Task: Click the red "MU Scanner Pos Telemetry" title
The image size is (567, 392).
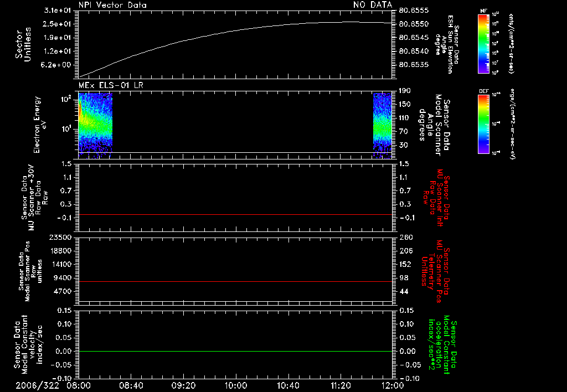Action: click(x=436, y=271)
